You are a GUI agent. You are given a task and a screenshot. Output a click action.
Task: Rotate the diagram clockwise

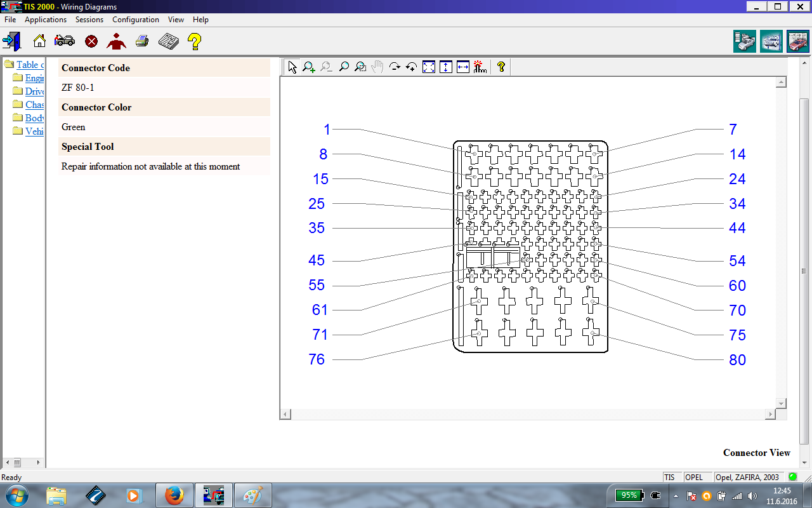pos(395,67)
